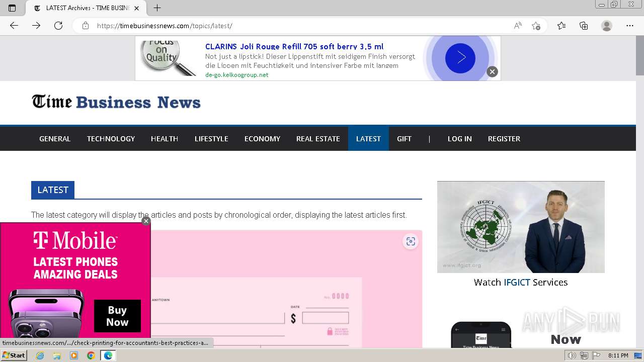Click the Time Business News phone app image
This screenshot has height=362, width=644.
click(481, 335)
